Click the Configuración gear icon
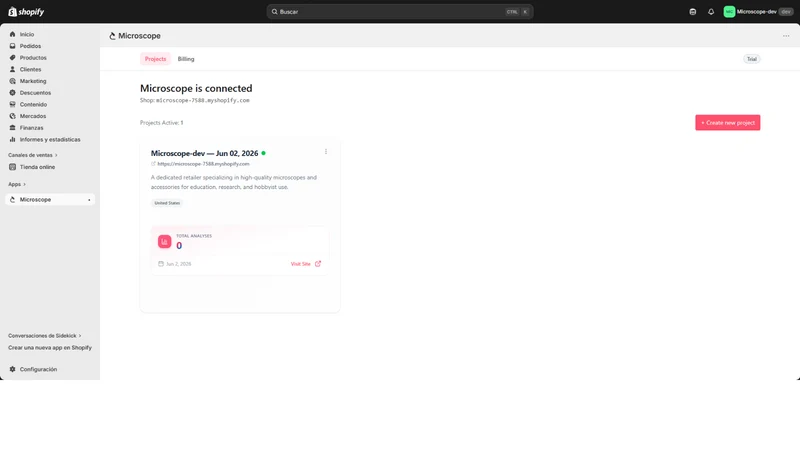 coord(12,369)
